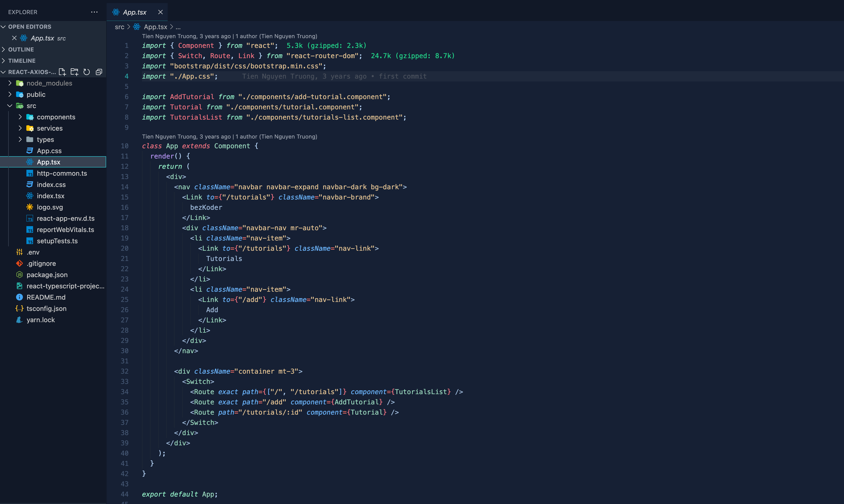The width and height of the screenshot is (844, 504).
Task: Click src in the breadcrumb path
Action: pos(119,26)
